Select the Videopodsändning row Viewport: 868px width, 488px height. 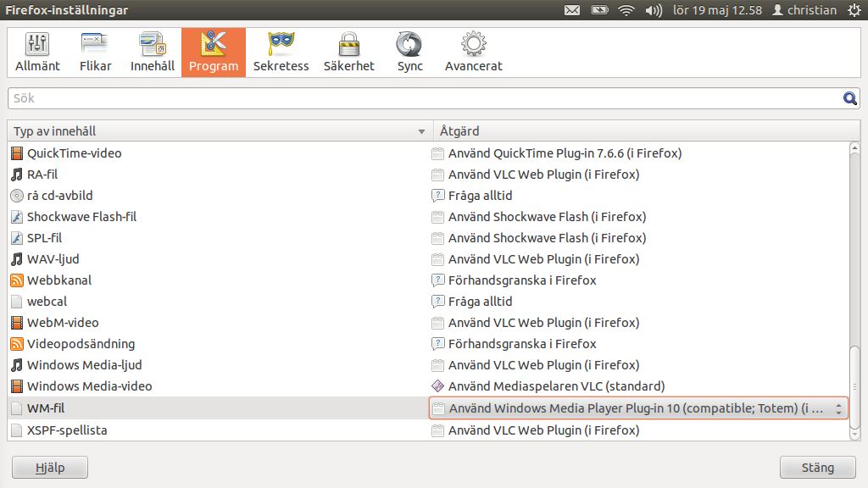428,344
